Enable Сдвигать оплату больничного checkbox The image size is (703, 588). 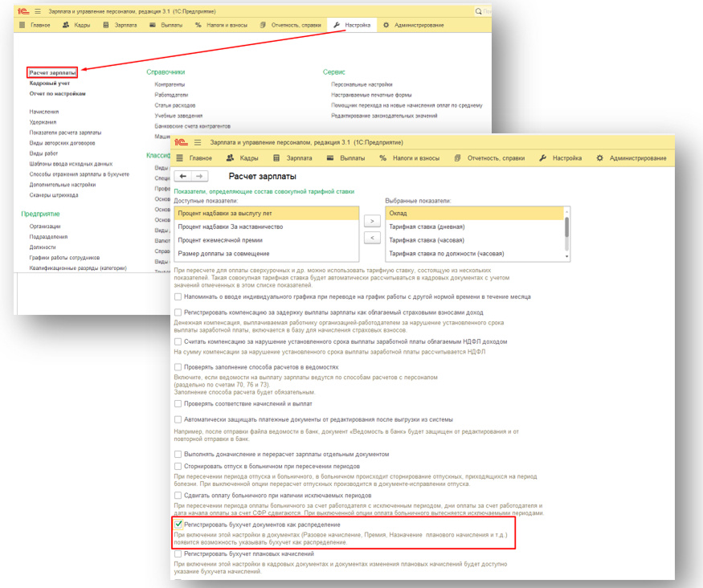coord(178,496)
